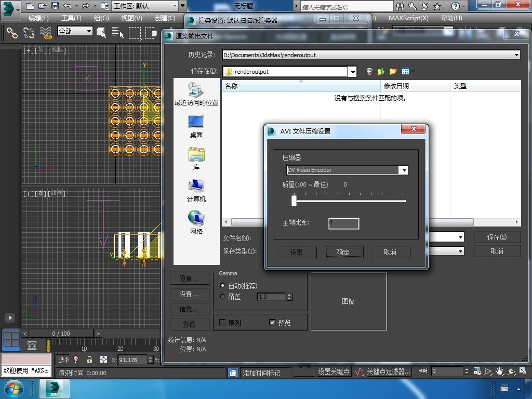The height and width of the screenshot is (399, 532).
Task: Redo the last undone operation
Action: [86, 6]
